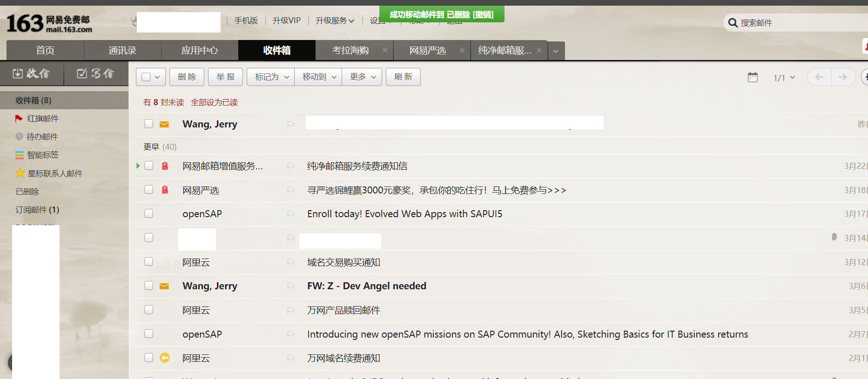This screenshot has height=379, width=868.
Task: Check the box for Enroll today! Evolved Web Apps
Action: point(148,213)
